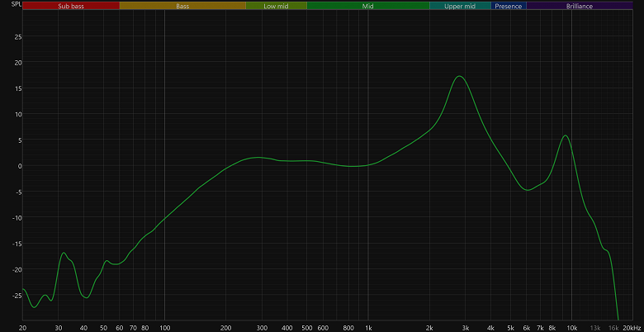Click the -20 dB level label
The height and width of the screenshot is (332, 644).
click(17, 269)
